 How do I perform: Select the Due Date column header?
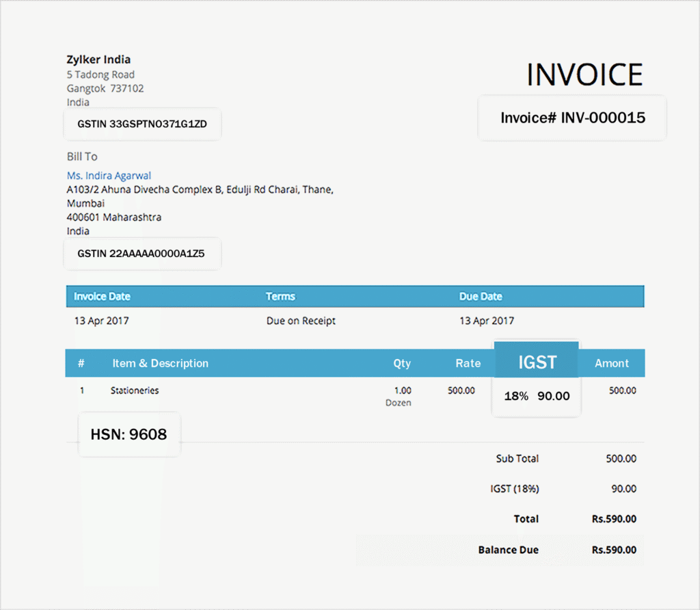click(481, 297)
